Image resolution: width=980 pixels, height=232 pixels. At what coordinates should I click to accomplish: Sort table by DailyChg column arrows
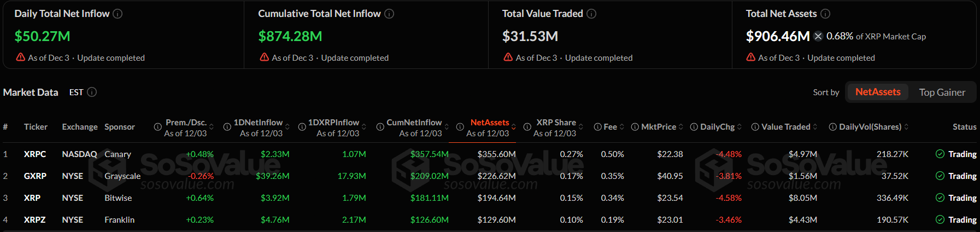pyautogui.click(x=740, y=127)
